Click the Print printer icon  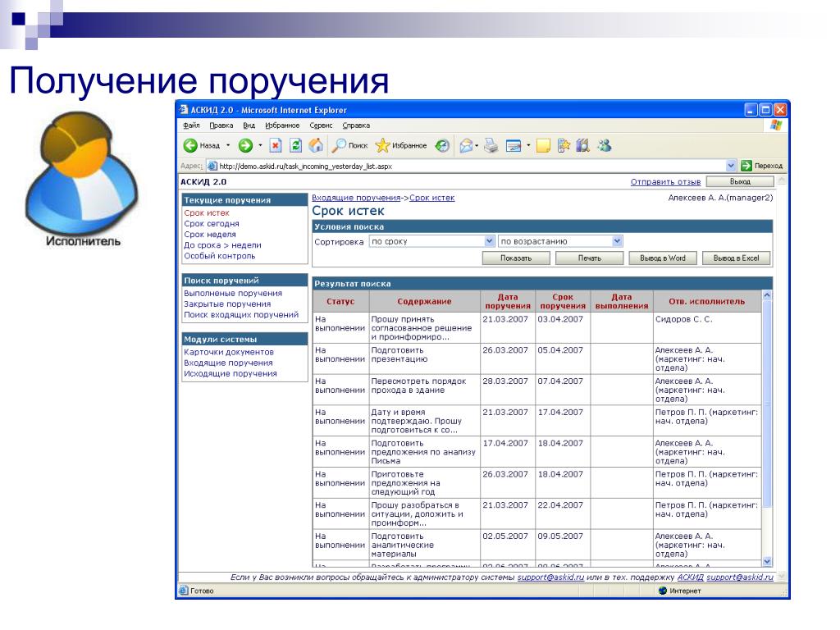click(x=491, y=145)
